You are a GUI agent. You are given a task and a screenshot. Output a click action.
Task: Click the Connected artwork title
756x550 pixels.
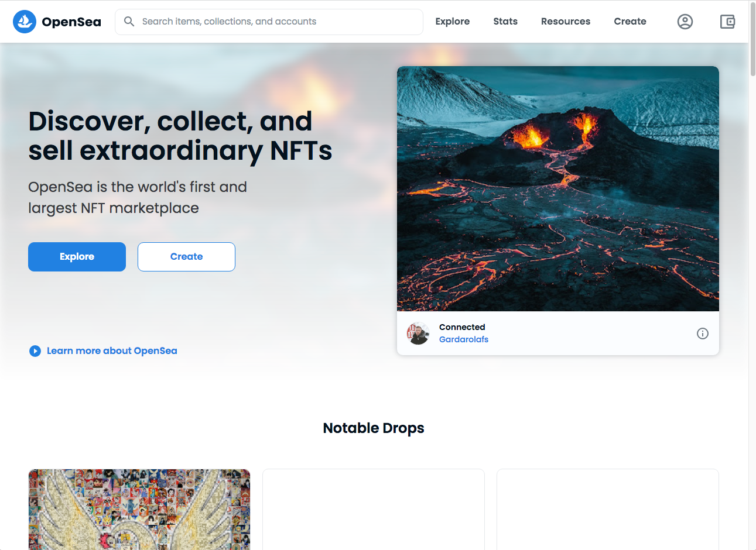click(462, 327)
